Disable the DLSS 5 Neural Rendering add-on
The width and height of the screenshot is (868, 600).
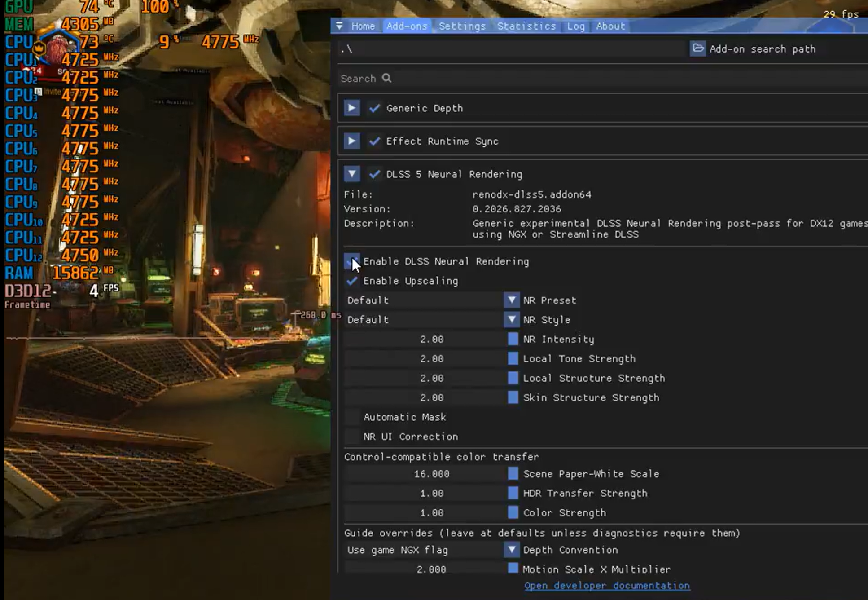click(374, 174)
